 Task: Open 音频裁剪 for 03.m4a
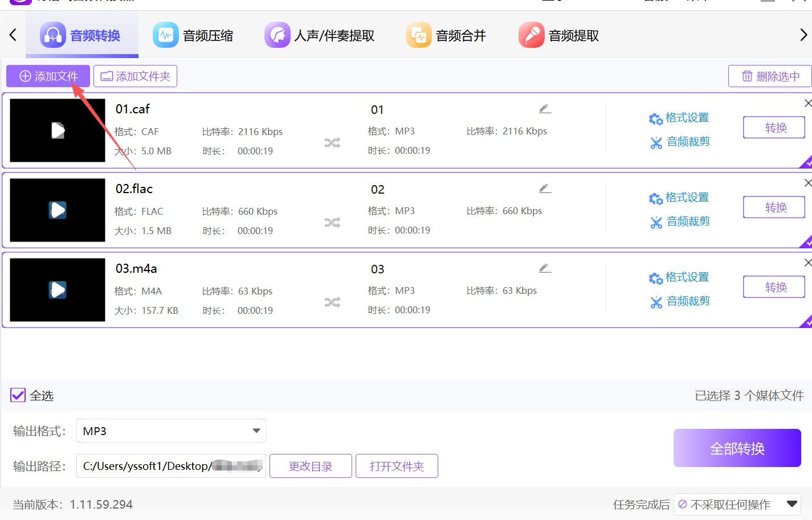(680, 301)
